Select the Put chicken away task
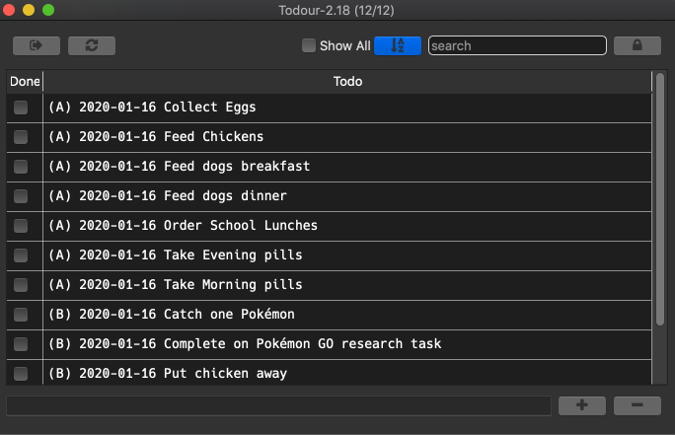The height and width of the screenshot is (435, 675). 168,374
